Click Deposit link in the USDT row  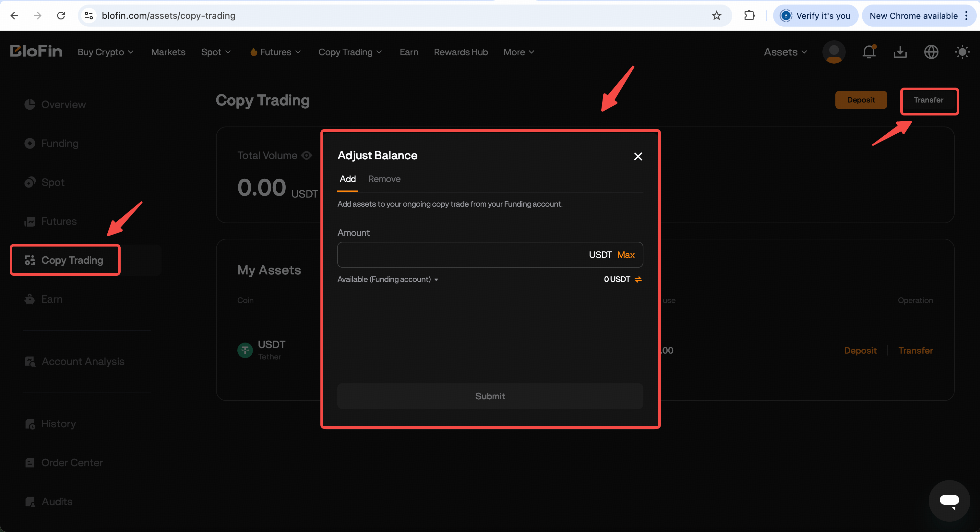[x=860, y=350]
